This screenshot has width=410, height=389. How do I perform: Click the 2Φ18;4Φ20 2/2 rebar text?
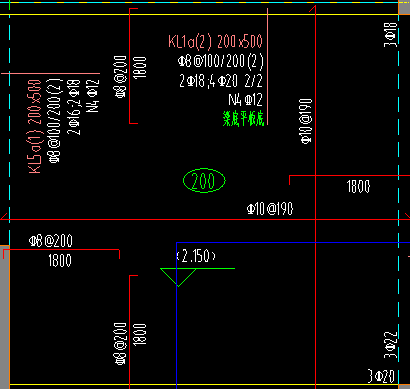221,81
